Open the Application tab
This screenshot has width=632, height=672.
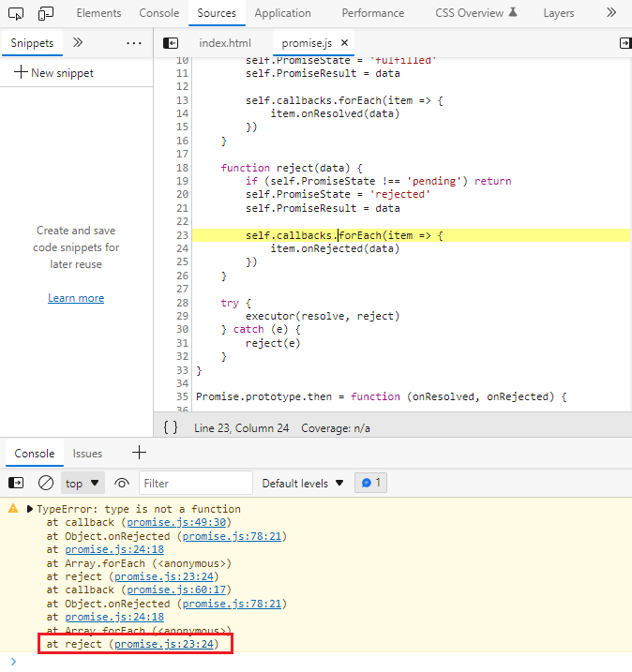click(282, 13)
